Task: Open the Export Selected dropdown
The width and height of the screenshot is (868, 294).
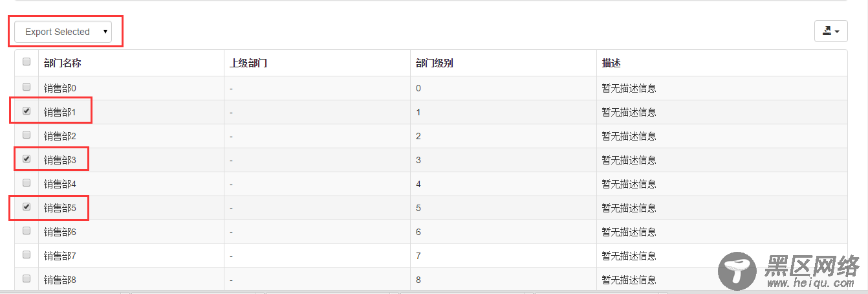Action: click(x=63, y=32)
